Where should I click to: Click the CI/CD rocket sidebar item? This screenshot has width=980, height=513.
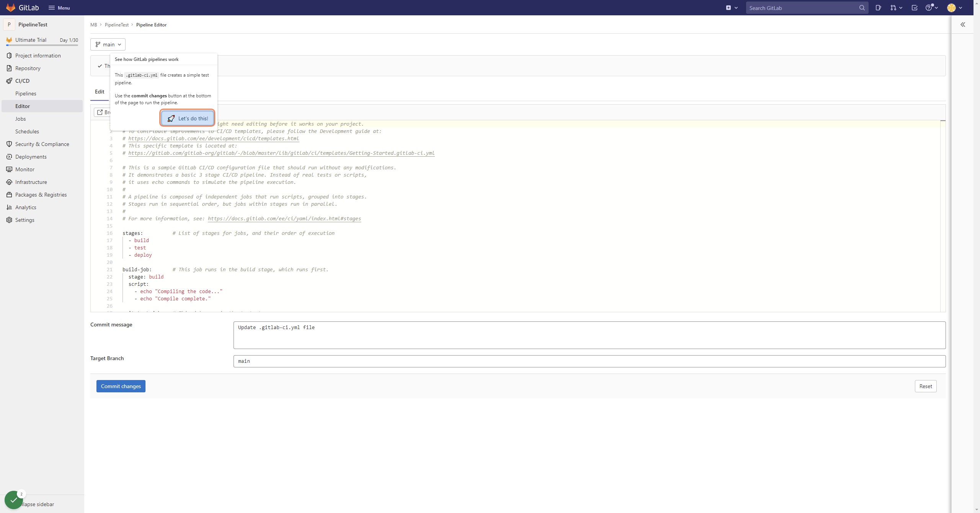click(42, 81)
